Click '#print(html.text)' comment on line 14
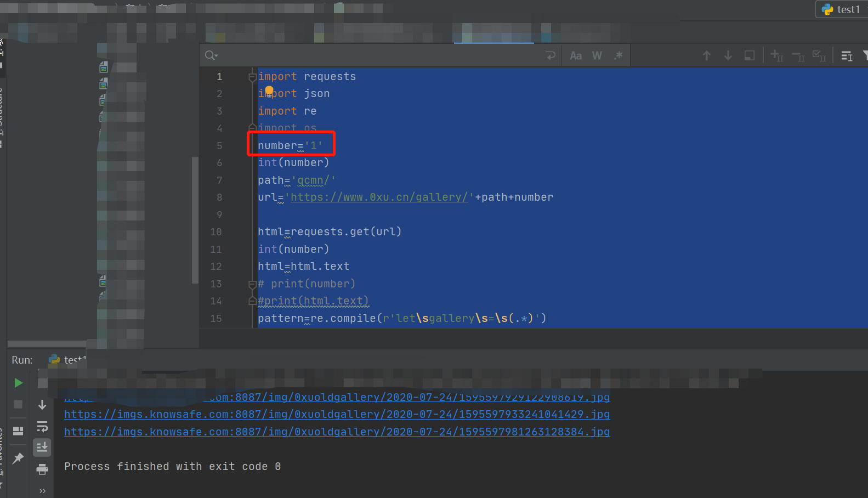This screenshot has height=498, width=868. (313, 301)
